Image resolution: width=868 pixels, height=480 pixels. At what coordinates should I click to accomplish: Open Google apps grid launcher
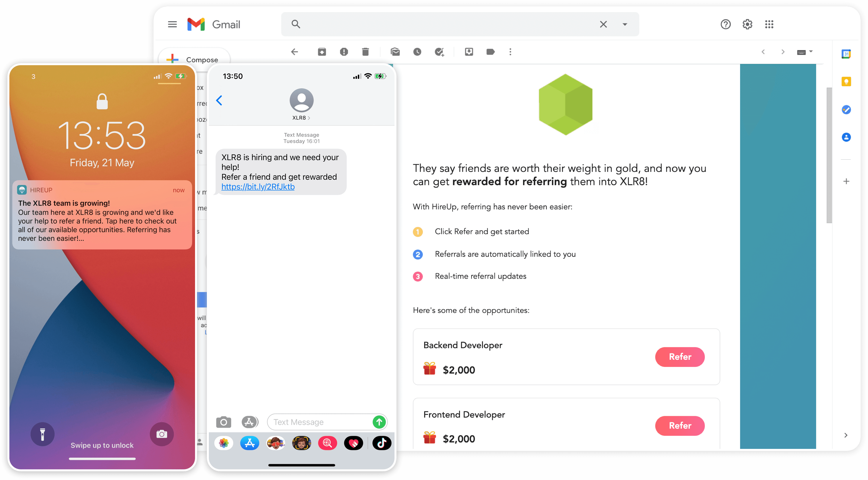point(769,24)
